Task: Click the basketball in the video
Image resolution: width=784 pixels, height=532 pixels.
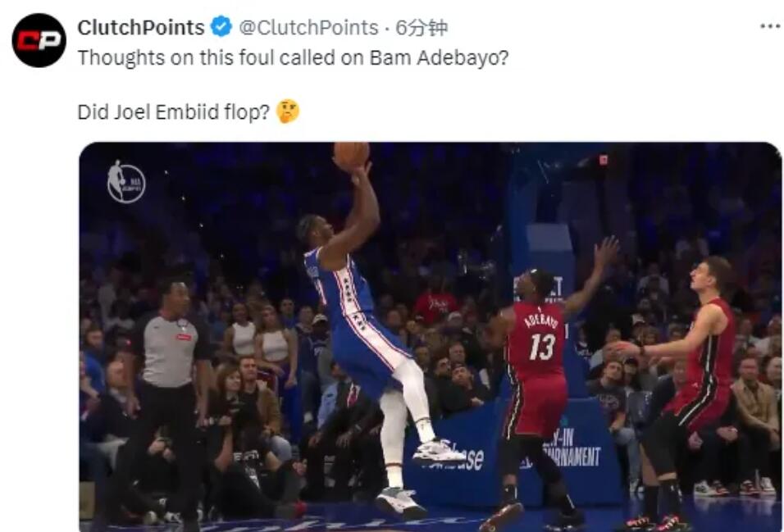Action: click(x=352, y=154)
